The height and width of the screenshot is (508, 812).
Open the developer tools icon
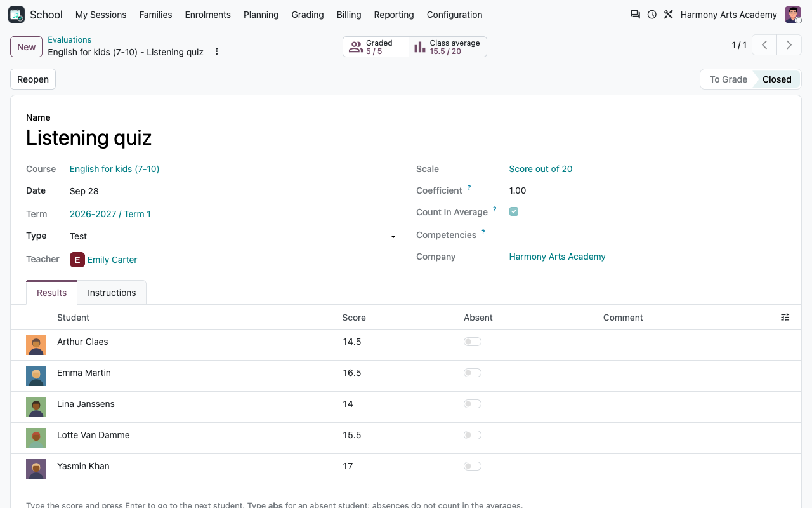point(669,15)
